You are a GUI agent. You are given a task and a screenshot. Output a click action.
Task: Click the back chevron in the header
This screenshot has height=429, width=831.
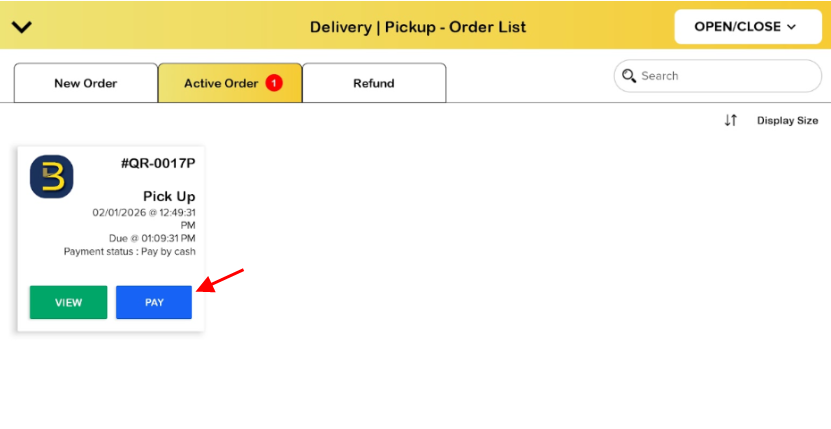[x=21, y=27]
